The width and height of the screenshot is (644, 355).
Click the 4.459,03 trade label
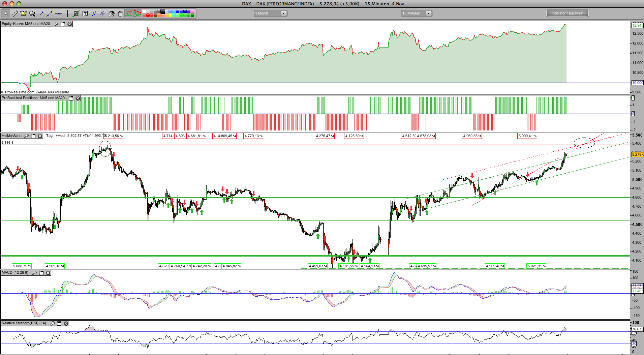tap(318, 266)
